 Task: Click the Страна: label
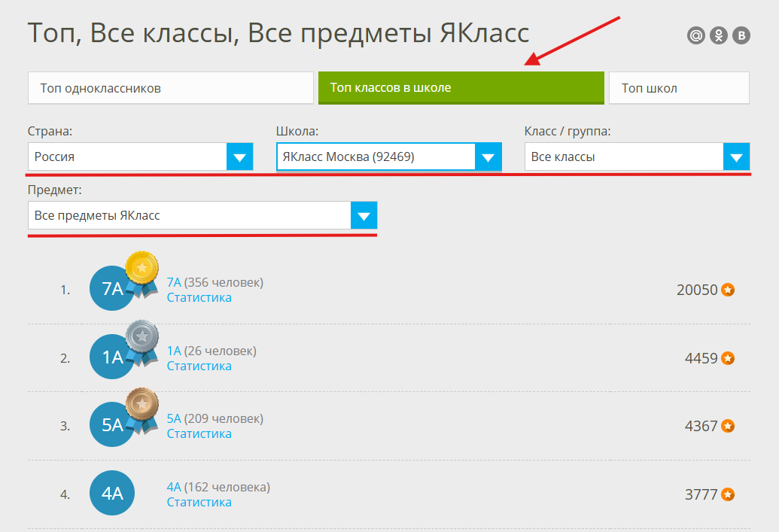coord(50,131)
